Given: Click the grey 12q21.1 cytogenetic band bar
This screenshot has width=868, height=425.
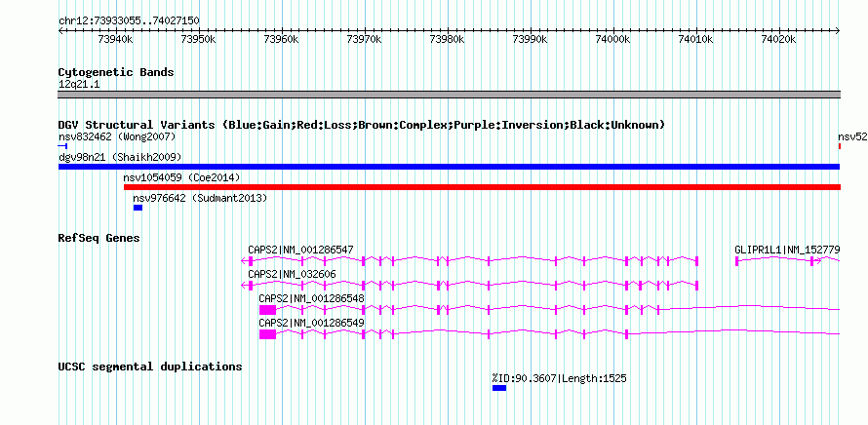Looking at the screenshot, I should pos(449,95).
